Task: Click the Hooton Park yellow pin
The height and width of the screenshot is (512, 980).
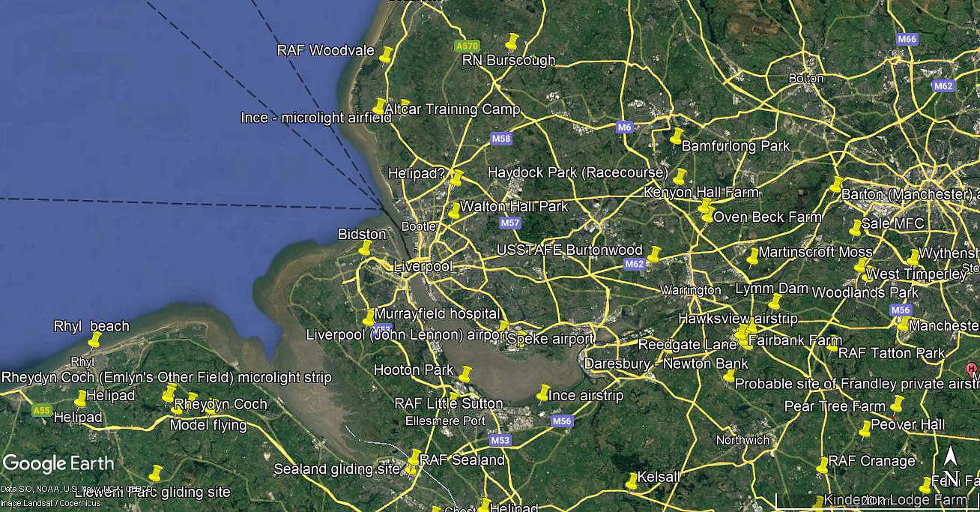Action: (465, 374)
